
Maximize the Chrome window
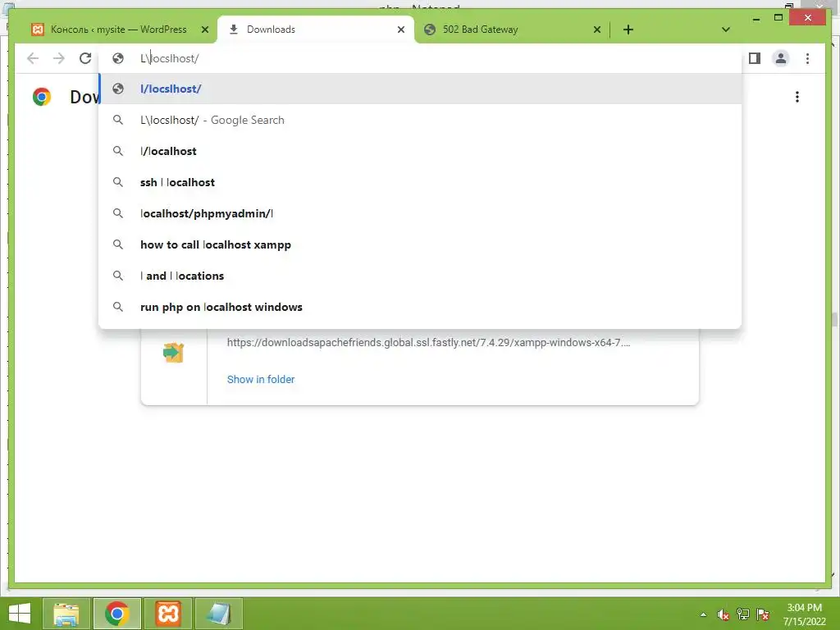coord(778,18)
